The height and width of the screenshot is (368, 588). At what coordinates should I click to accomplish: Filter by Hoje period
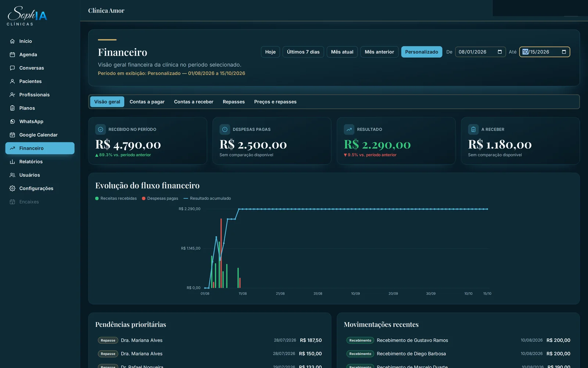[270, 52]
